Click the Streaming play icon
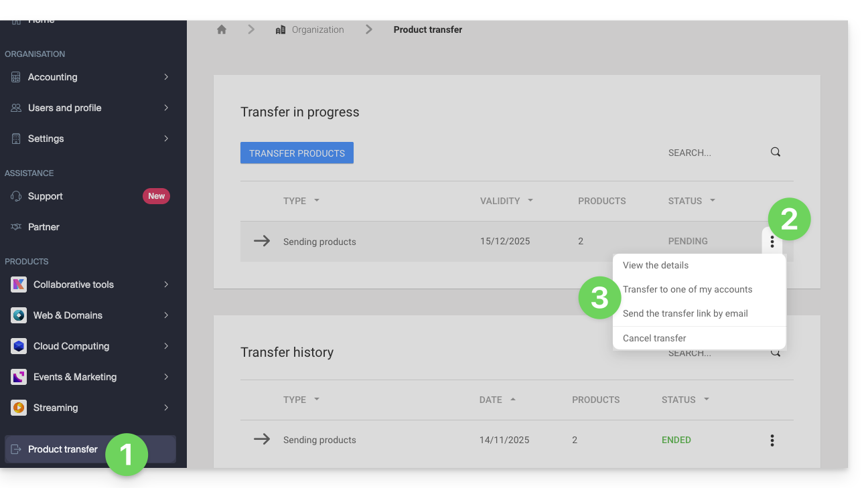Screen dimensions: 868x488 click(19, 408)
